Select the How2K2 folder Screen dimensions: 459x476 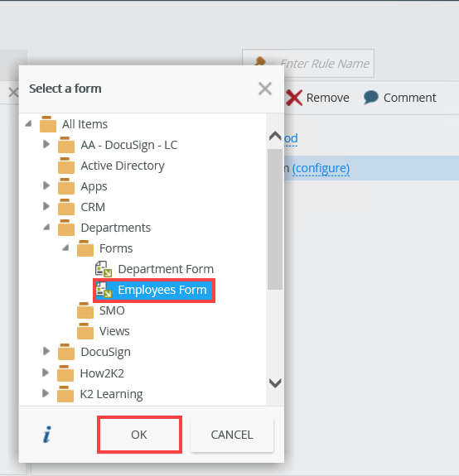click(102, 373)
